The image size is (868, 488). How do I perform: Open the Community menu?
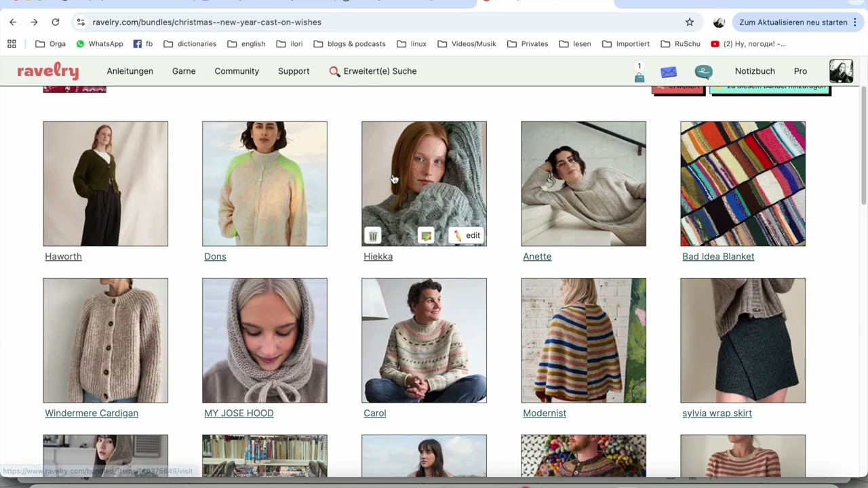(x=237, y=71)
